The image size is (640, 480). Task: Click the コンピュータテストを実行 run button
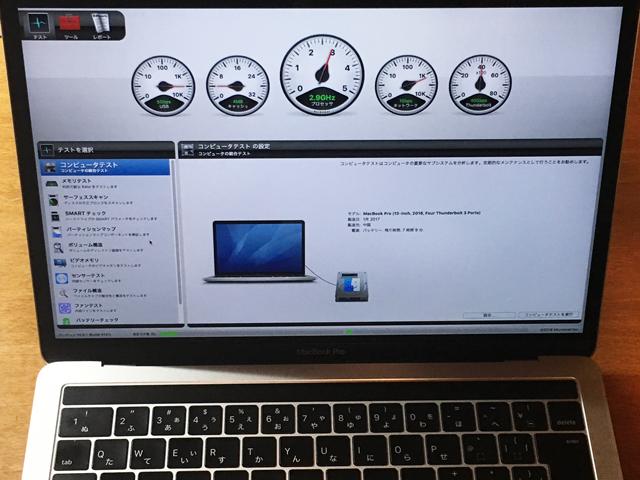click(549, 315)
